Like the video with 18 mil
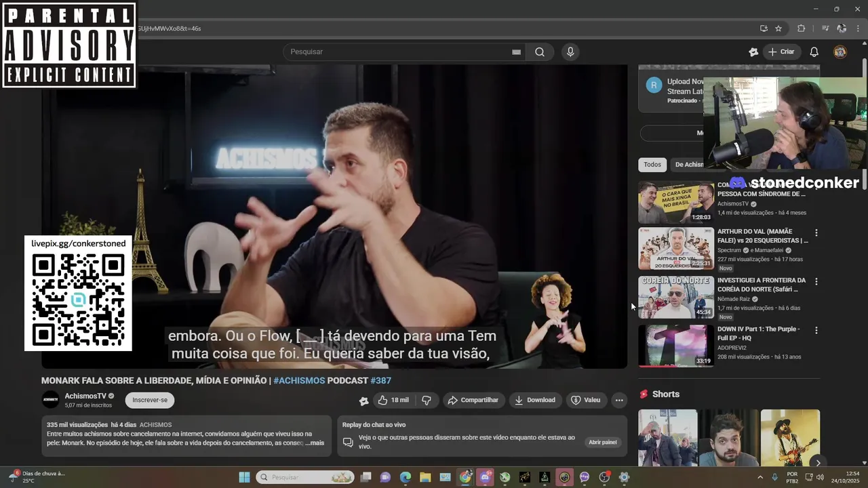This screenshot has width=868, height=488. (x=393, y=400)
